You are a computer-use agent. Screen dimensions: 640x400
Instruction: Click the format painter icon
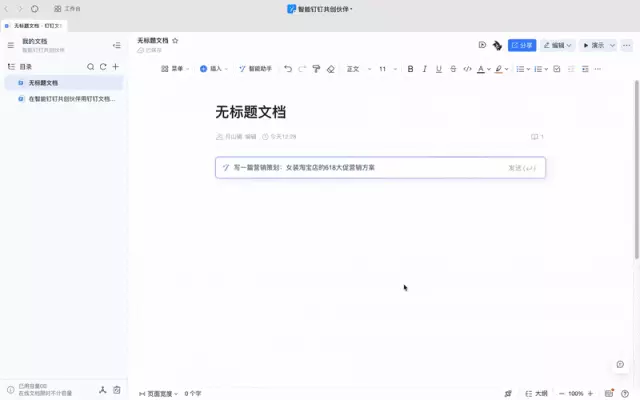click(x=316, y=69)
